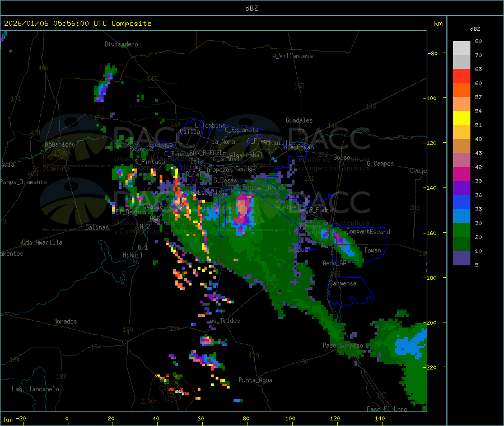Click the La_Nora label
Image resolution: width=504 pixels, height=426 pixels.
[x=223, y=142]
